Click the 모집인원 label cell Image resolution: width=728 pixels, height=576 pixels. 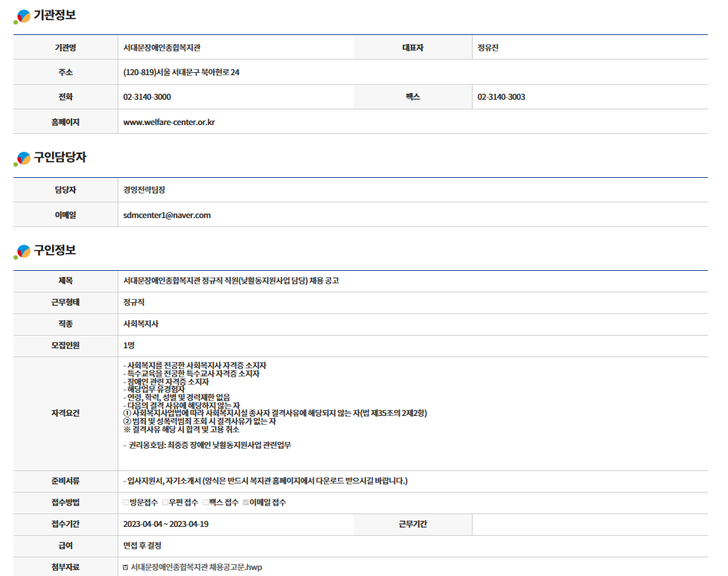(x=66, y=345)
